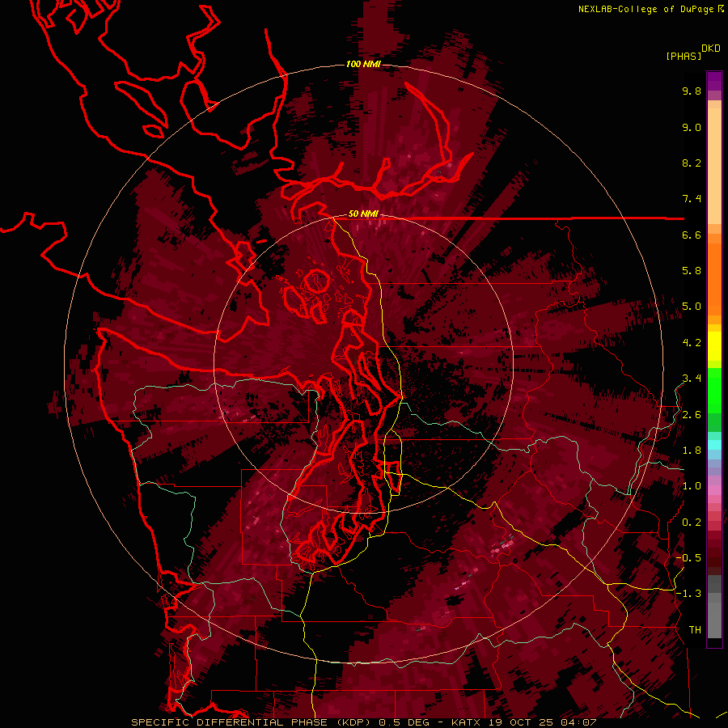The width and height of the screenshot is (728, 728).
Task: Click the 9.8 scale value
Action: [x=692, y=91]
